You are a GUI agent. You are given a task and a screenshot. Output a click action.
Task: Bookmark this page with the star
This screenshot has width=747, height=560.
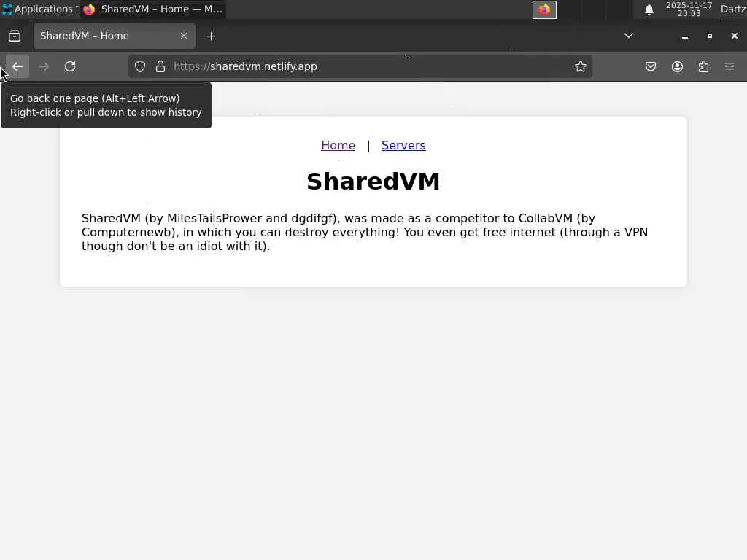click(580, 66)
